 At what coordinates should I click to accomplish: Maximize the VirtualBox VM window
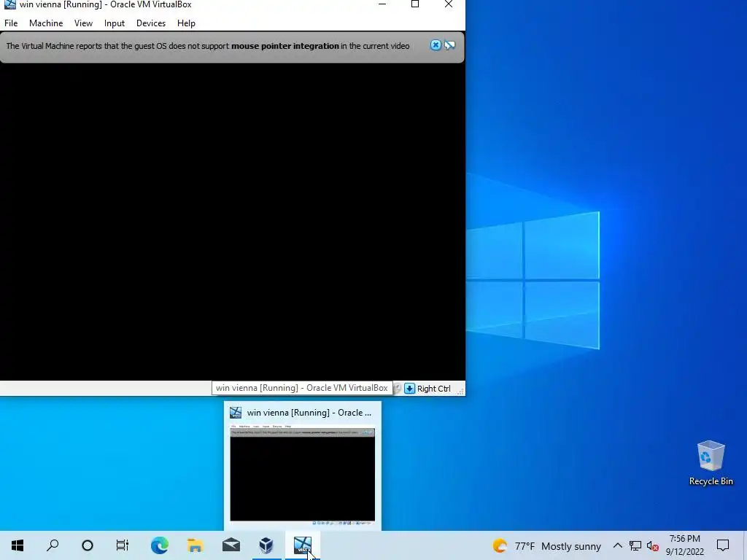coord(415,4)
